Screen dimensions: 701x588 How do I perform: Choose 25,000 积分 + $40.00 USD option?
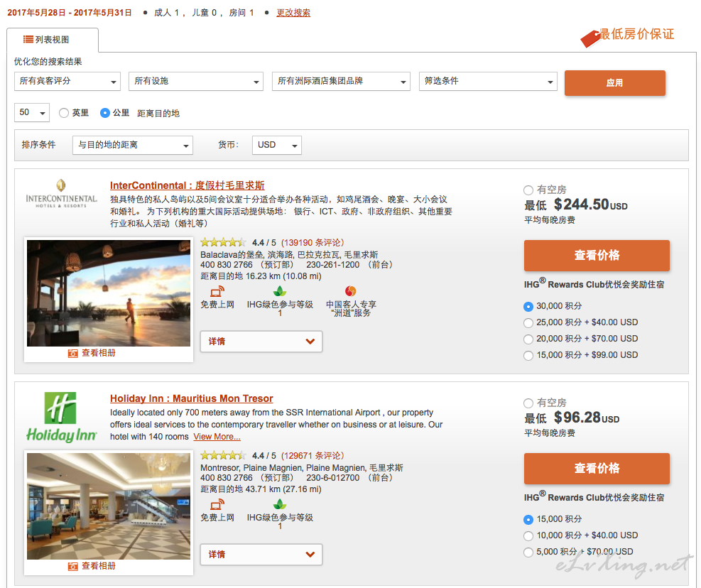coord(528,323)
